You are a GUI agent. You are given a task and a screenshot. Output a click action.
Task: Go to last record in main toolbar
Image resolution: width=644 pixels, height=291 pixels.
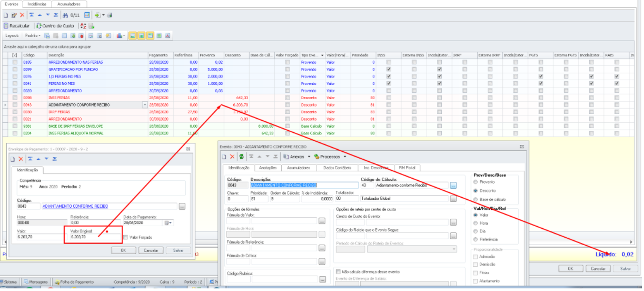click(56, 15)
